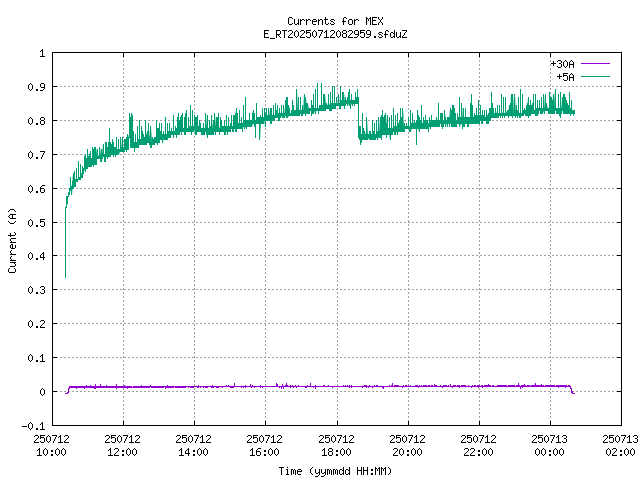This screenshot has height=480, width=640.
Task: Click x-axis tick label 250712 20:00
Action: click(407, 445)
